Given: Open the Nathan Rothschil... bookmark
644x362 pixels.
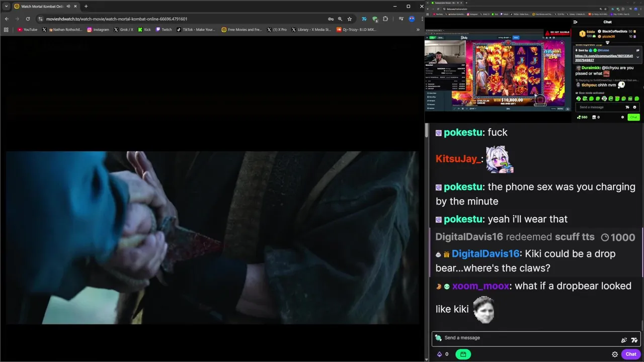Looking at the screenshot, I should tap(62, 30).
